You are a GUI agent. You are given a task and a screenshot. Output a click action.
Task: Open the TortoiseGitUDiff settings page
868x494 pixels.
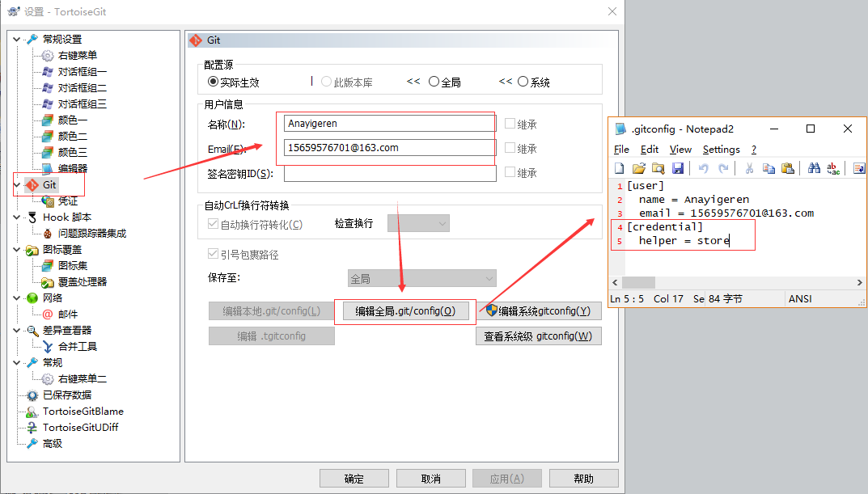[x=80, y=427]
